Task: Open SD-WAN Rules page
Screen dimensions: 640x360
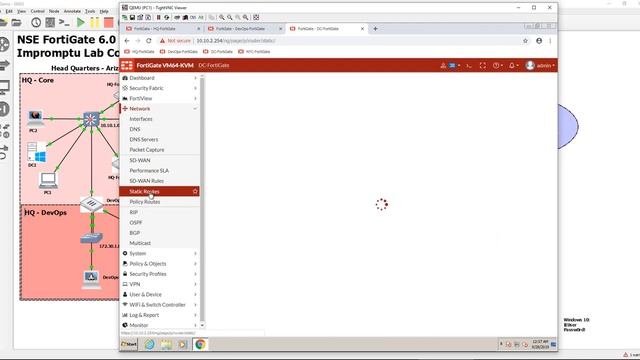Action: tap(147, 181)
